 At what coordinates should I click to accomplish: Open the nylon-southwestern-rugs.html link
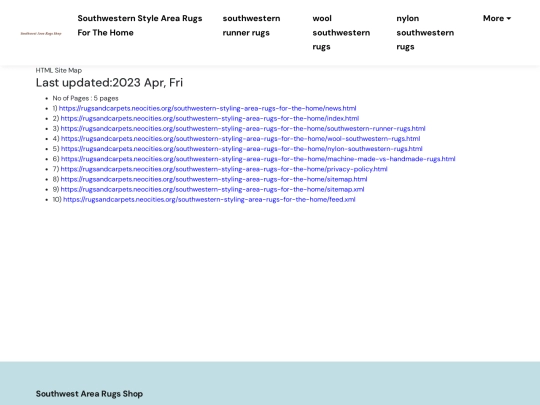(x=241, y=149)
